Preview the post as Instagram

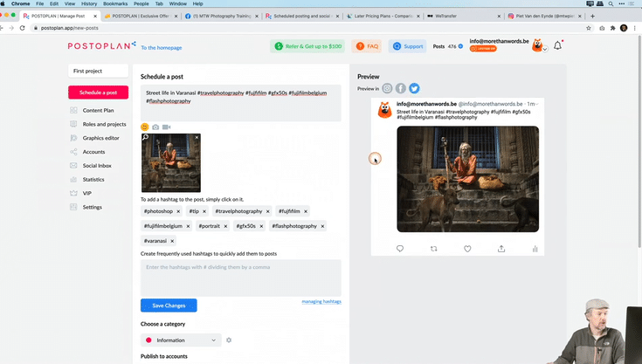pyautogui.click(x=387, y=88)
